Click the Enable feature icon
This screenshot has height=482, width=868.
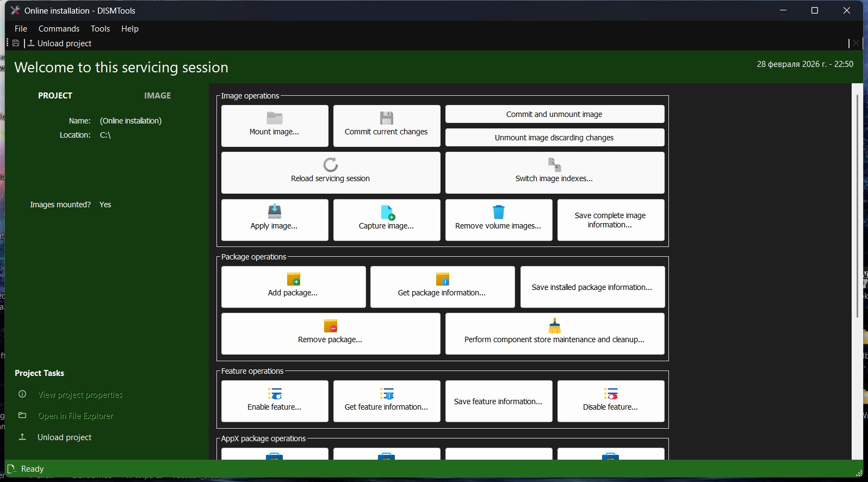click(x=275, y=393)
